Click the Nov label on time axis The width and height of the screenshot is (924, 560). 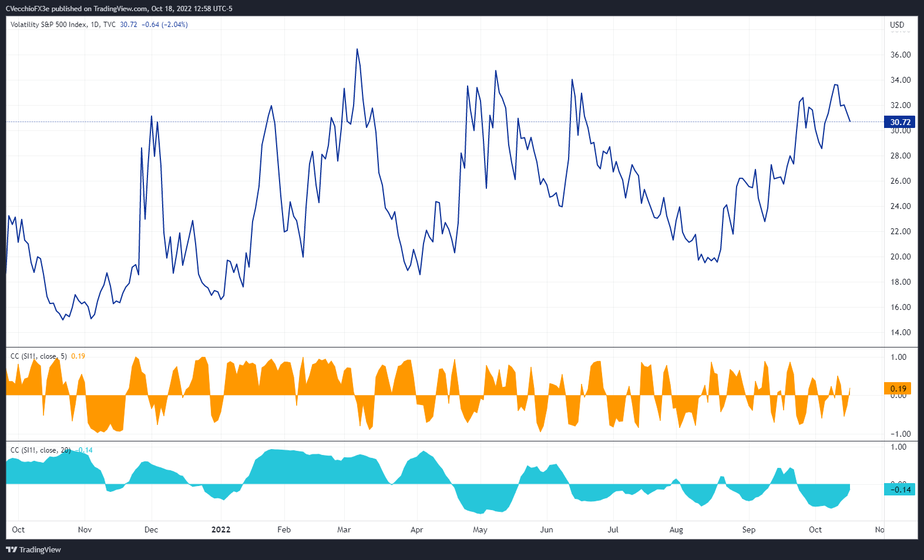(x=85, y=529)
